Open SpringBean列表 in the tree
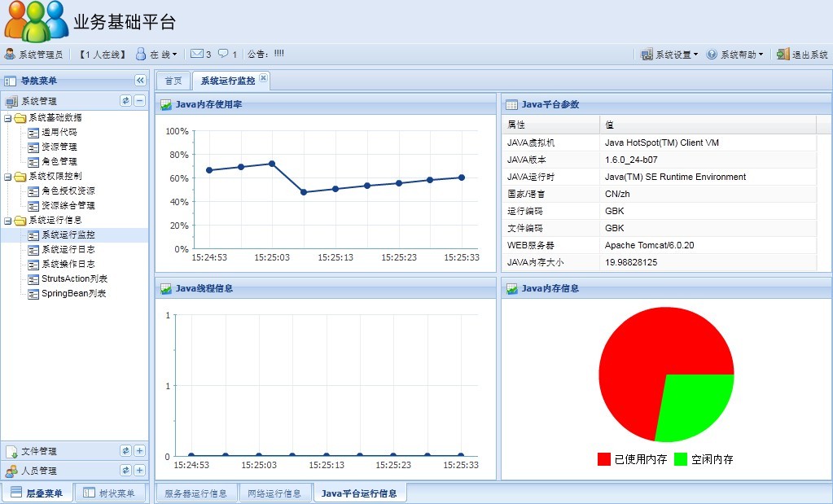This screenshot has height=504, width=833. tap(73, 294)
